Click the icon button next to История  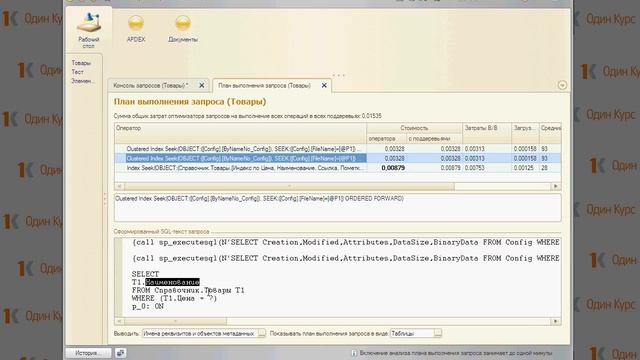(x=120, y=353)
